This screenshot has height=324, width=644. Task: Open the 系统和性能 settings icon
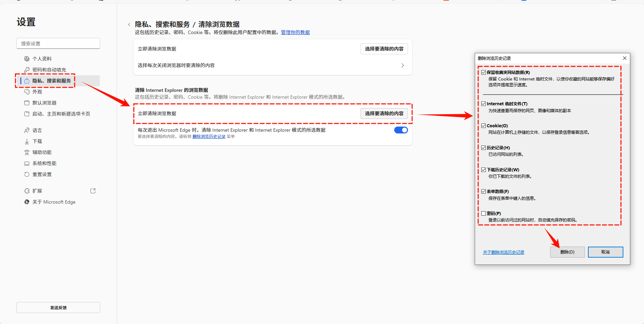coord(27,163)
